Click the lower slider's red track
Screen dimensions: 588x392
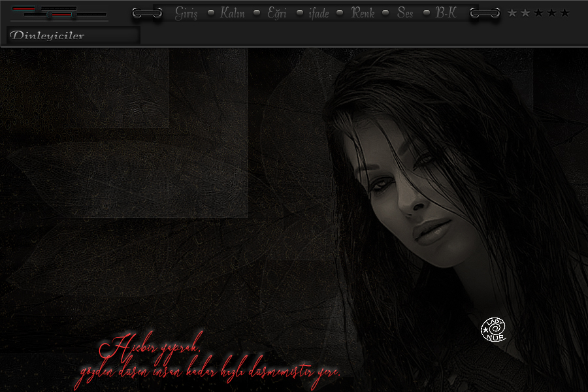coord(62,14)
